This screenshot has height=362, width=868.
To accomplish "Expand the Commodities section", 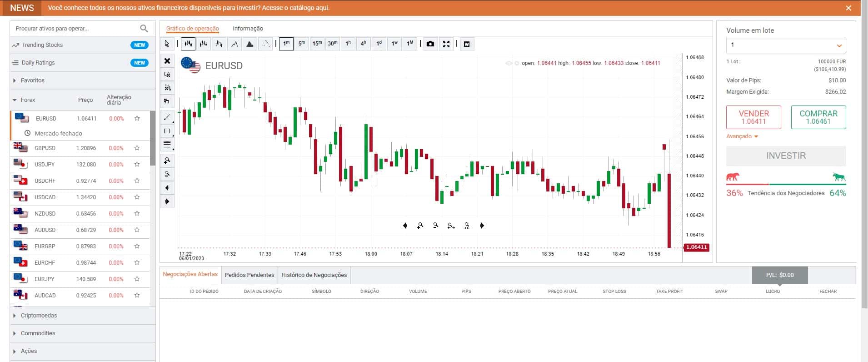I will tap(83, 333).
